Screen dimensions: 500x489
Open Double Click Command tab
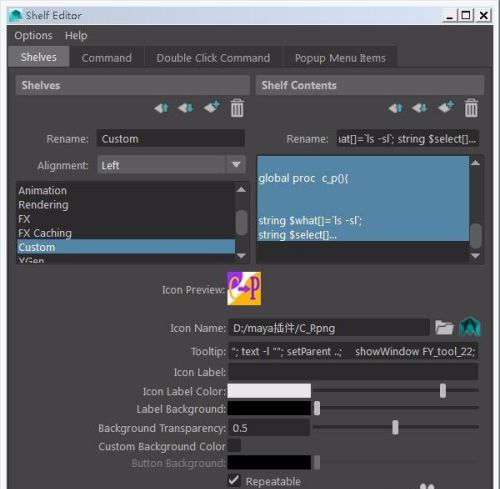[213, 58]
